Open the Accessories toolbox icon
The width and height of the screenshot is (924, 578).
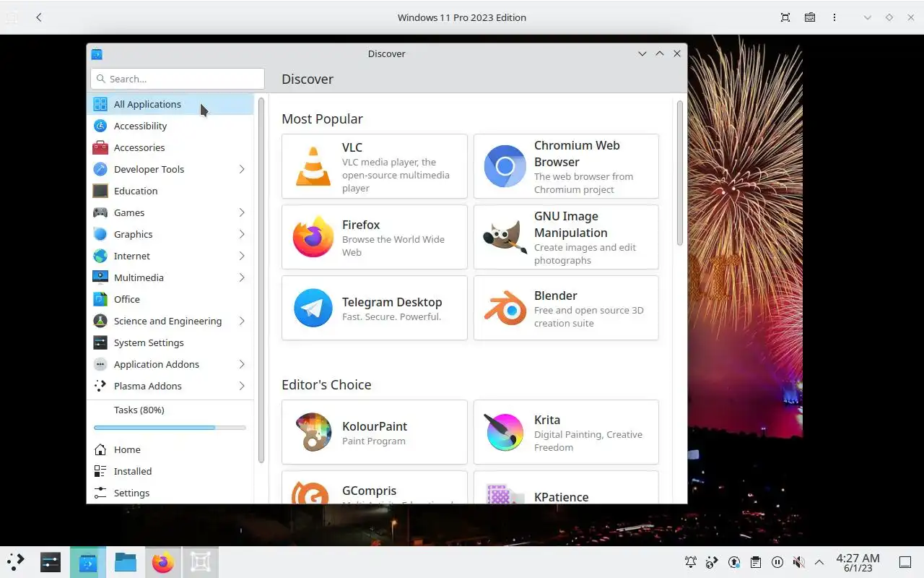(x=100, y=147)
